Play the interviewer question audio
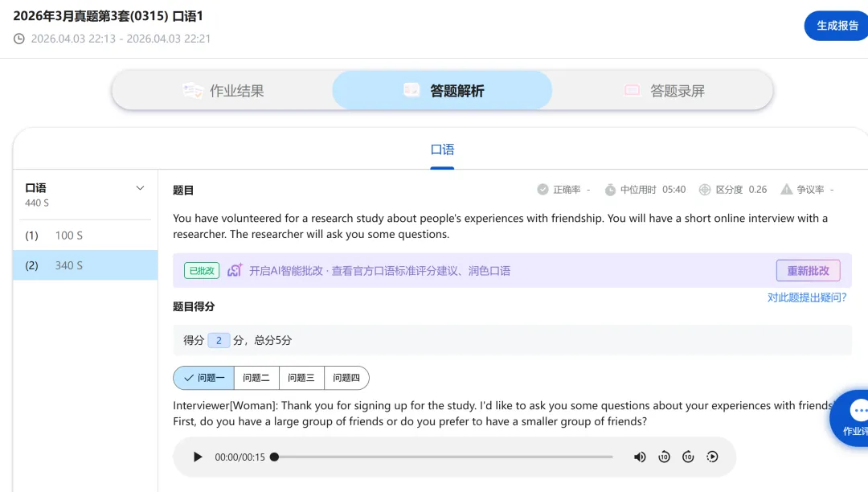The width and height of the screenshot is (868, 492). [197, 456]
